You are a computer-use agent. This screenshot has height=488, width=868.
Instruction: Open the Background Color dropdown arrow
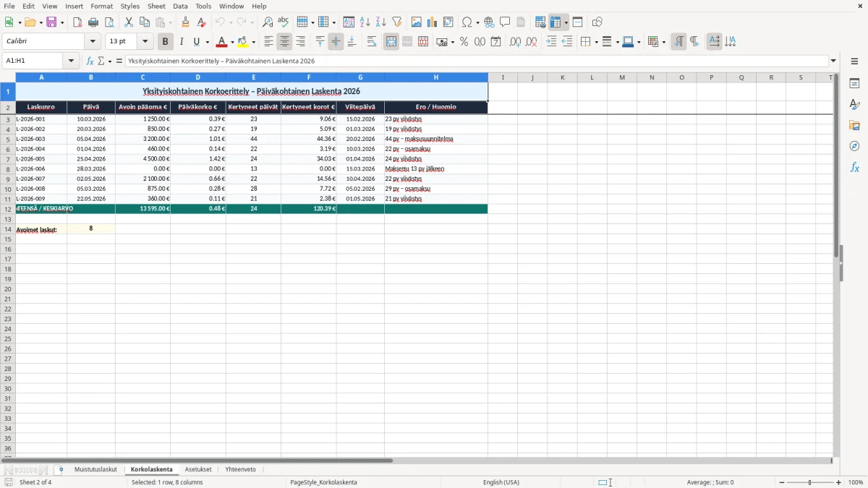(x=253, y=42)
